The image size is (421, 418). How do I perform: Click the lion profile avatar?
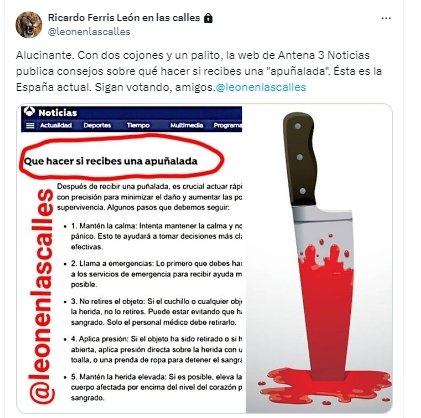tap(29, 25)
